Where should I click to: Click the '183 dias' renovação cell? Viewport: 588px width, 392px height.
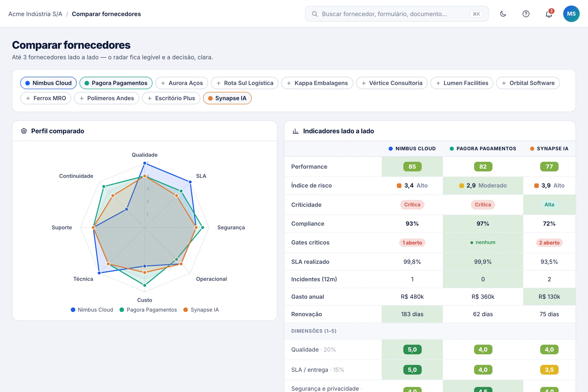[412, 314]
